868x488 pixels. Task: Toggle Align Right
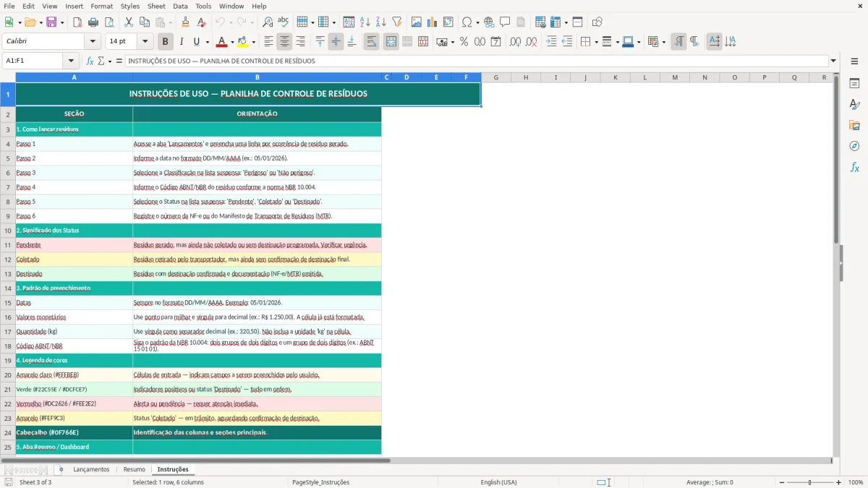[300, 42]
